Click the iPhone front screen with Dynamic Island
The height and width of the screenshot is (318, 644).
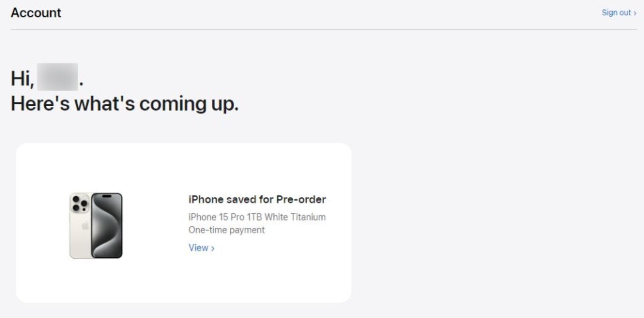[x=107, y=225]
